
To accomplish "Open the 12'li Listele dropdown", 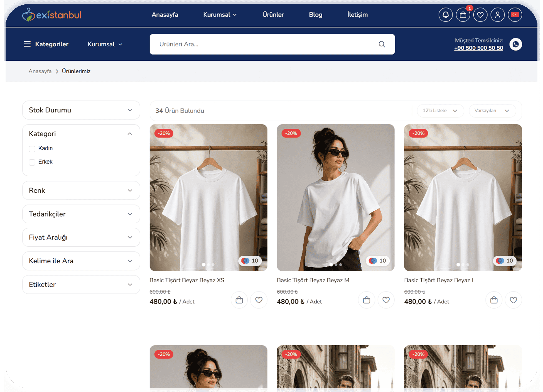I will 440,111.
